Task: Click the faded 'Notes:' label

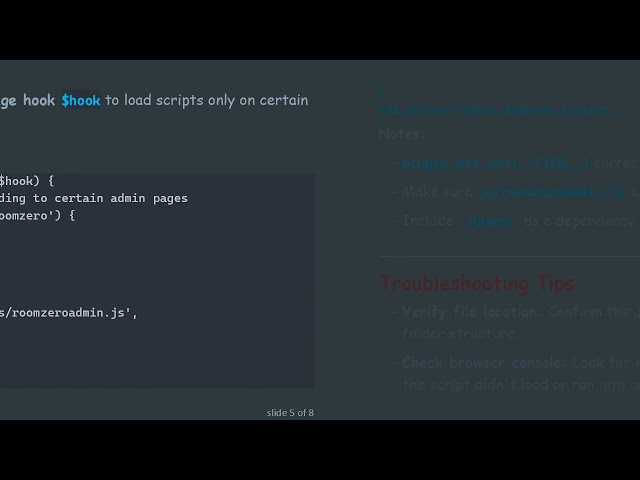Action: pos(402,134)
